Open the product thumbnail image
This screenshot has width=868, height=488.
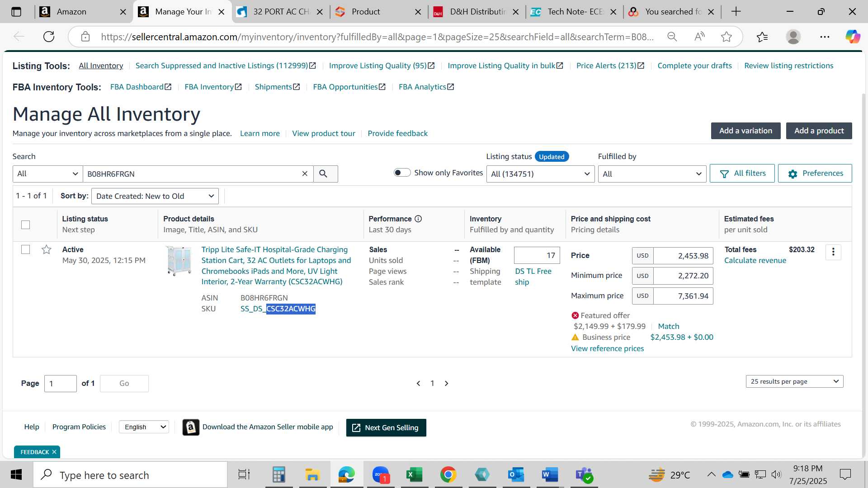click(179, 261)
